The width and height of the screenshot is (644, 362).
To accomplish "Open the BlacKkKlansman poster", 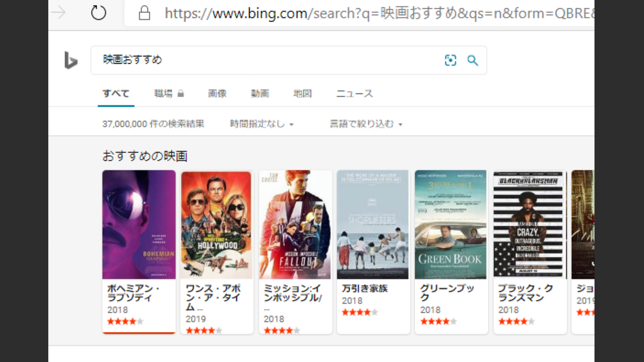I will tap(529, 225).
